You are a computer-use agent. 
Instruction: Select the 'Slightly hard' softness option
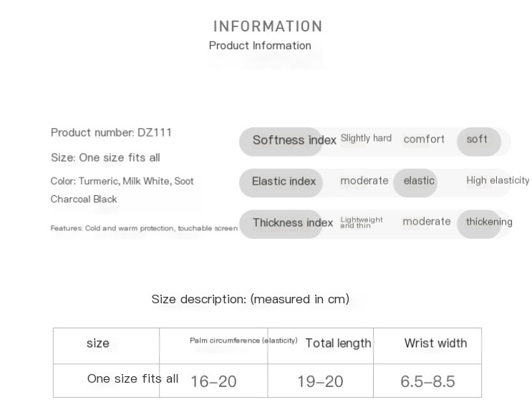(x=366, y=138)
